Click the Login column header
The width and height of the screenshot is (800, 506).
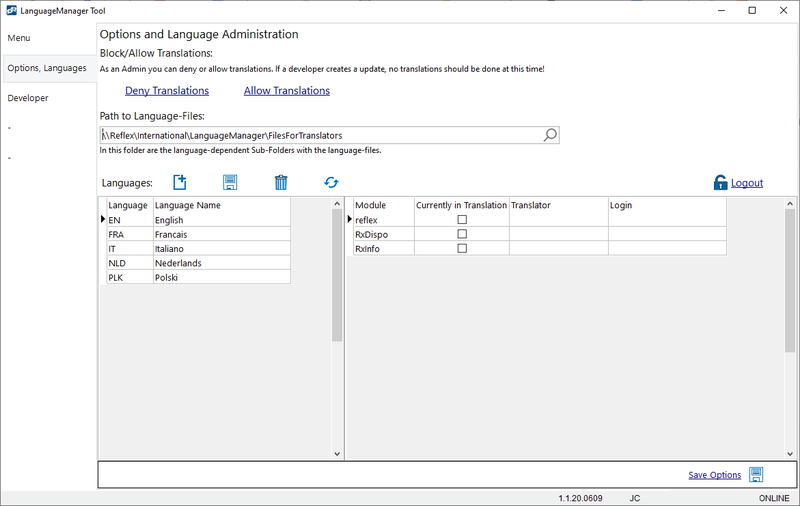[667, 205]
